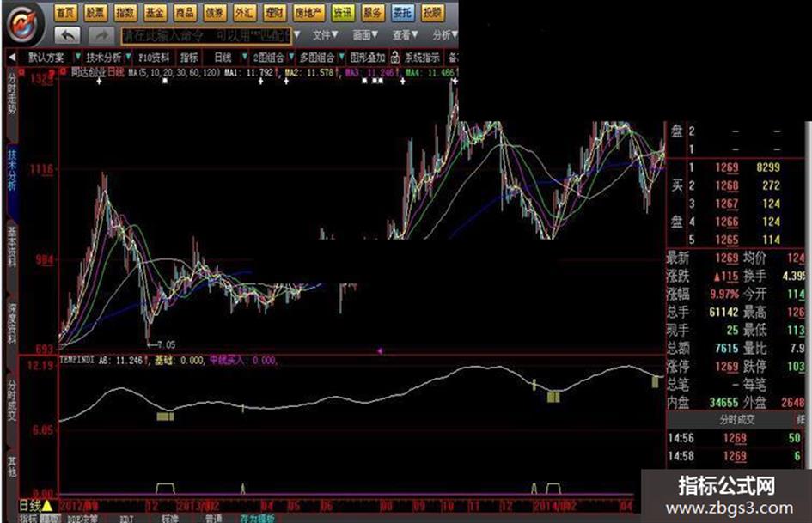The image size is (812, 523).
Task: Click the 日线 period selector triangle
Action: tap(47, 505)
